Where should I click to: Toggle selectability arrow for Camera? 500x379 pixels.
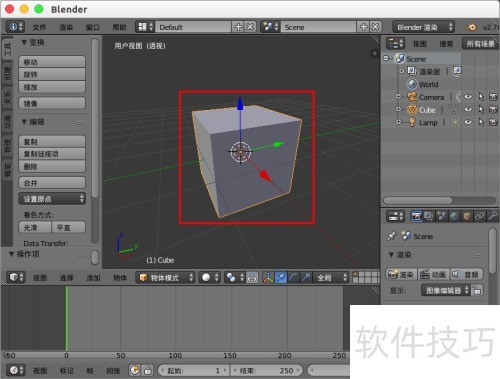click(x=481, y=97)
